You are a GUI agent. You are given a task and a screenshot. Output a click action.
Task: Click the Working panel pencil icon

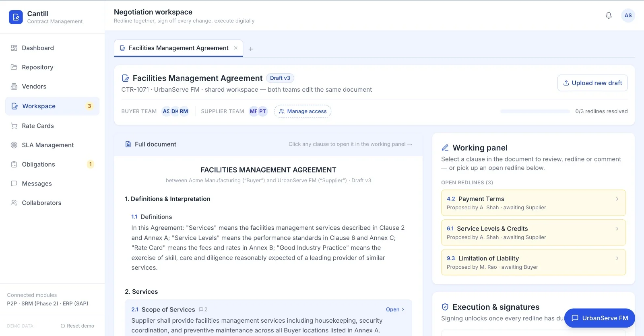(x=445, y=148)
